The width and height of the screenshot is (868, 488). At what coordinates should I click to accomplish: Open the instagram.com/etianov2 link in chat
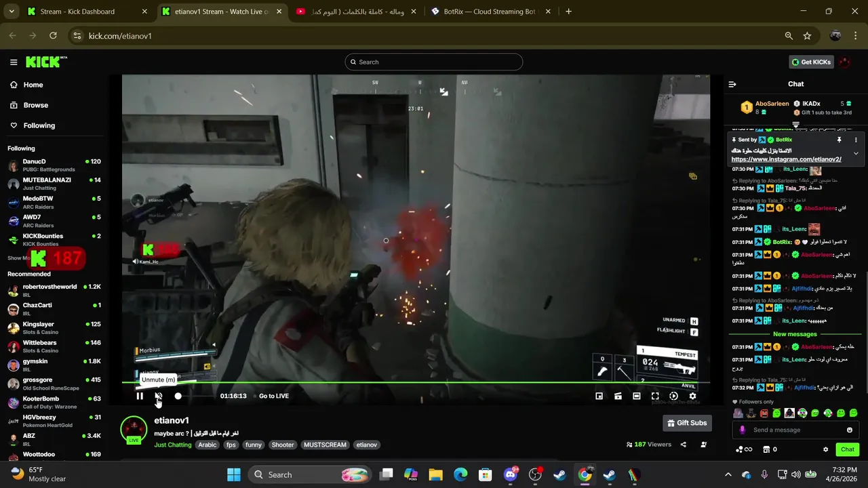[786, 159]
